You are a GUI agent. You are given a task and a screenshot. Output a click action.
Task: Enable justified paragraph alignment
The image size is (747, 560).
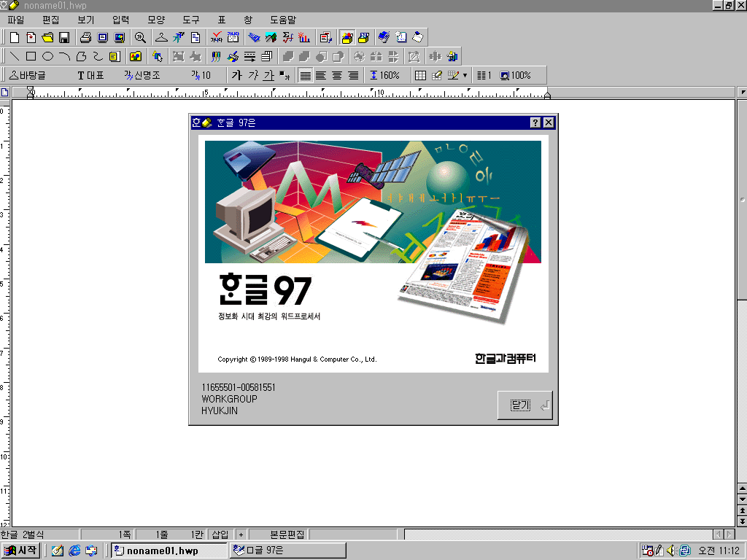click(305, 75)
